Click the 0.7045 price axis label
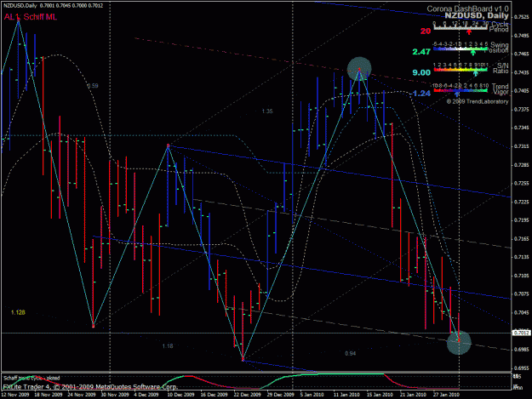Viewport: 532px width, 399px height. (522, 312)
